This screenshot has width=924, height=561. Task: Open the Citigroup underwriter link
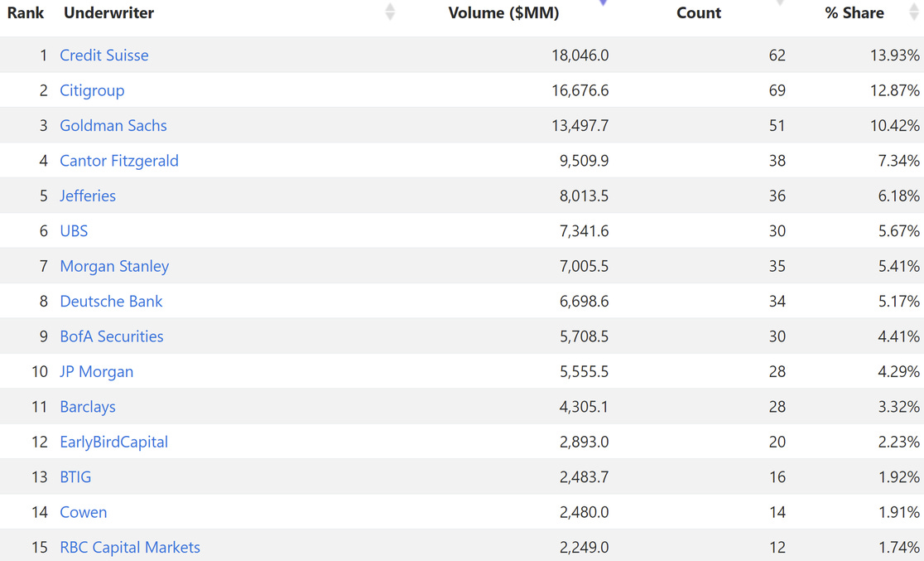pos(92,90)
